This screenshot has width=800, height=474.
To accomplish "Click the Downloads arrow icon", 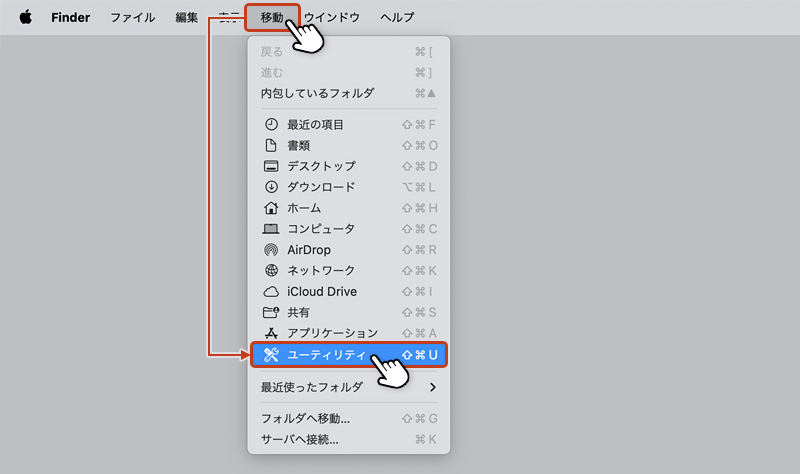I will [270, 187].
